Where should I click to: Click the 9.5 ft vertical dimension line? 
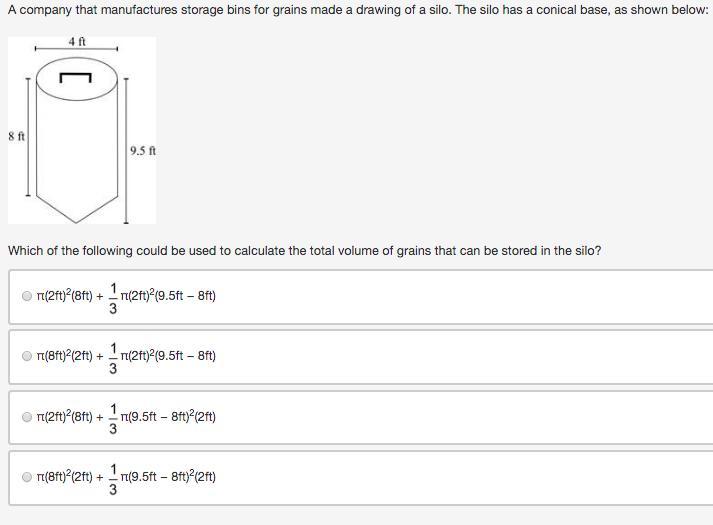(126, 151)
